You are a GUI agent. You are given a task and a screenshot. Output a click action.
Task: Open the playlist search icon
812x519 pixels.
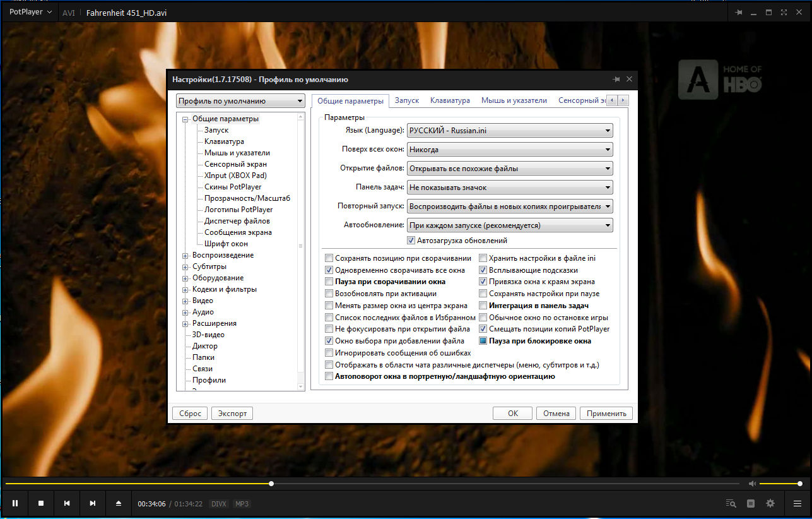731,503
